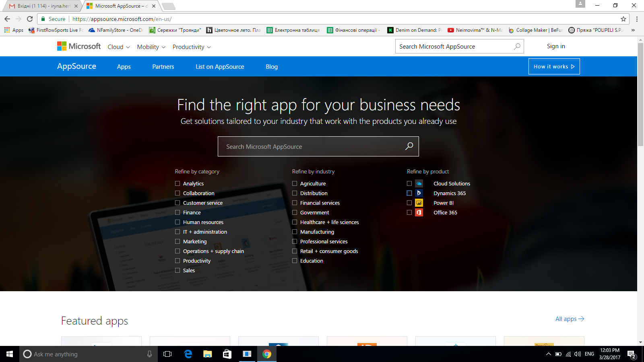This screenshot has width=644, height=362.
Task: Click the network icon in the system tray
Action: pos(568,354)
